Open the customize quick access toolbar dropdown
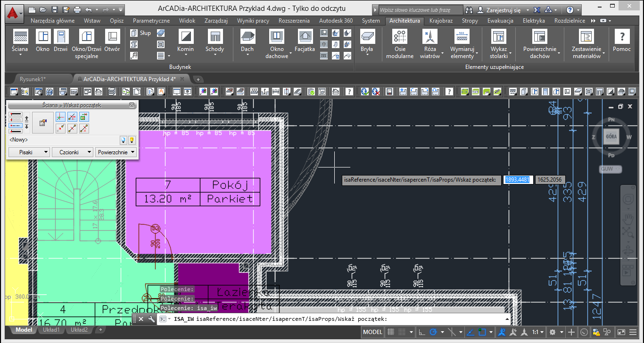 (122, 9)
